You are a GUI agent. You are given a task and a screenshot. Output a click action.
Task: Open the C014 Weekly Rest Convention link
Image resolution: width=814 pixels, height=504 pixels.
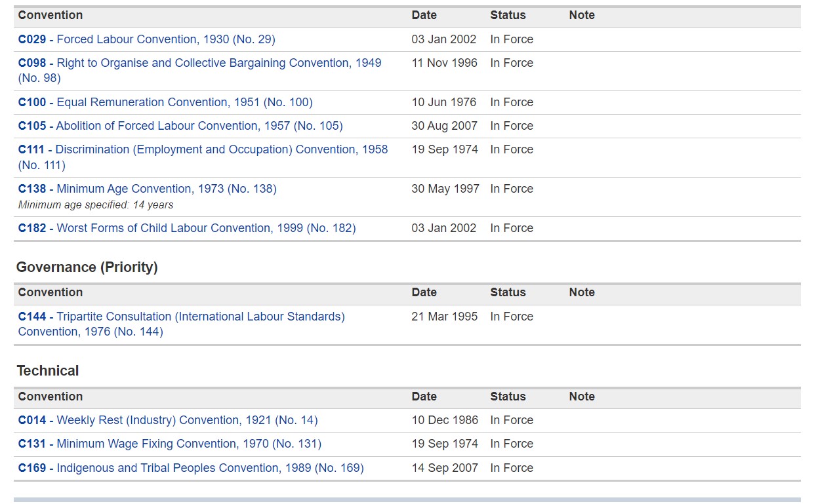(x=168, y=420)
